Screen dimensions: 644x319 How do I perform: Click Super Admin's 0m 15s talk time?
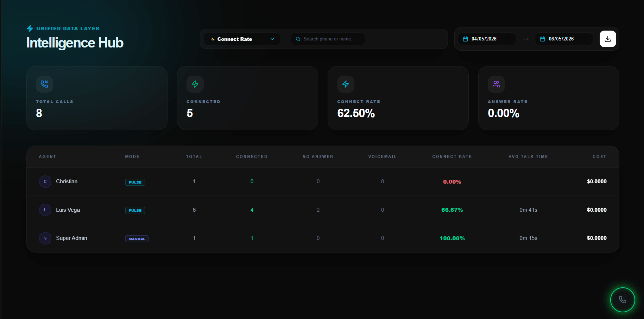click(529, 238)
